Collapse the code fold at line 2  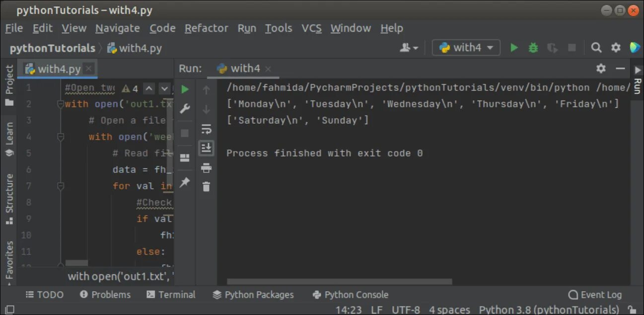click(x=61, y=104)
